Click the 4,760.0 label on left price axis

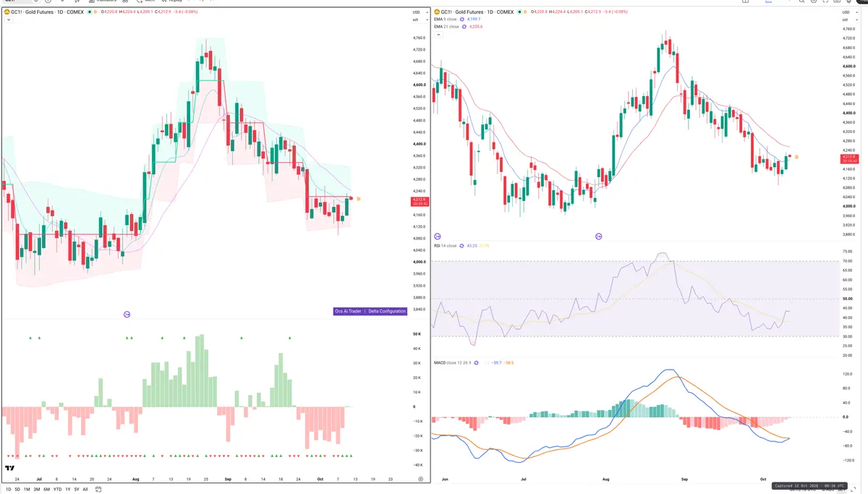coord(418,38)
